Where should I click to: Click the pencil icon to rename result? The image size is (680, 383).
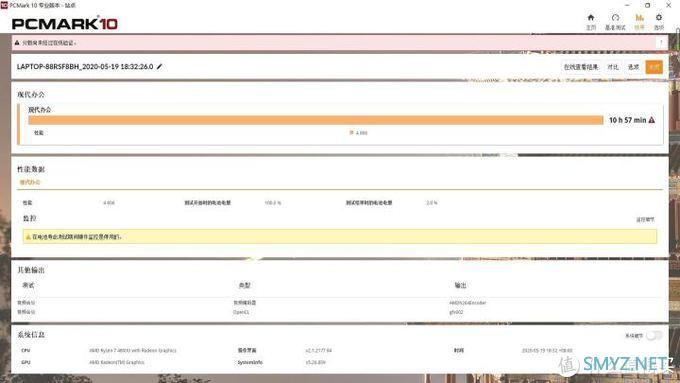click(159, 66)
